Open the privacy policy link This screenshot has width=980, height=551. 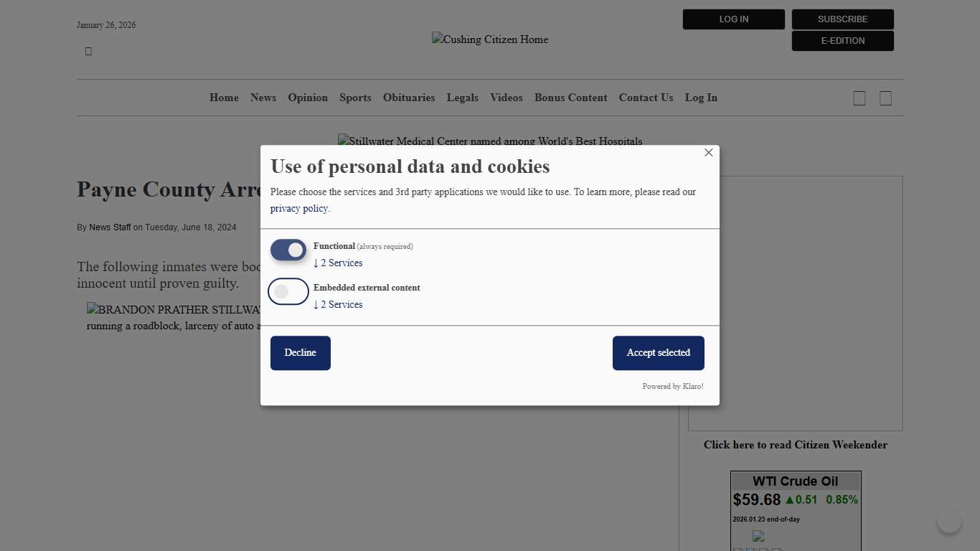tap(299, 208)
